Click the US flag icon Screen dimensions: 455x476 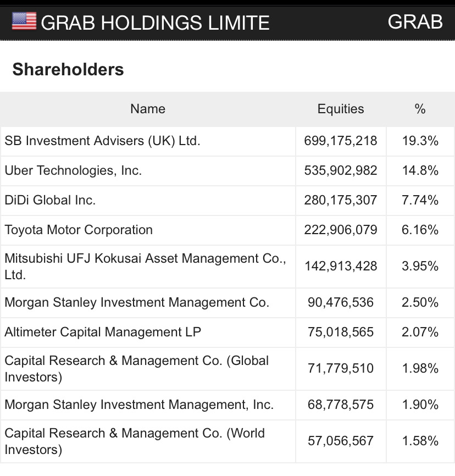(x=24, y=21)
